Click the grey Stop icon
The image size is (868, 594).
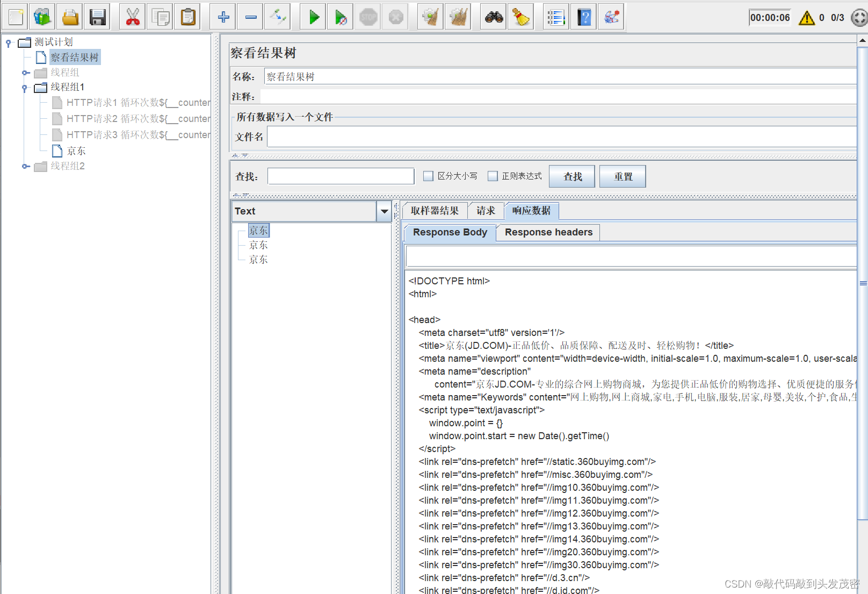point(368,17)
